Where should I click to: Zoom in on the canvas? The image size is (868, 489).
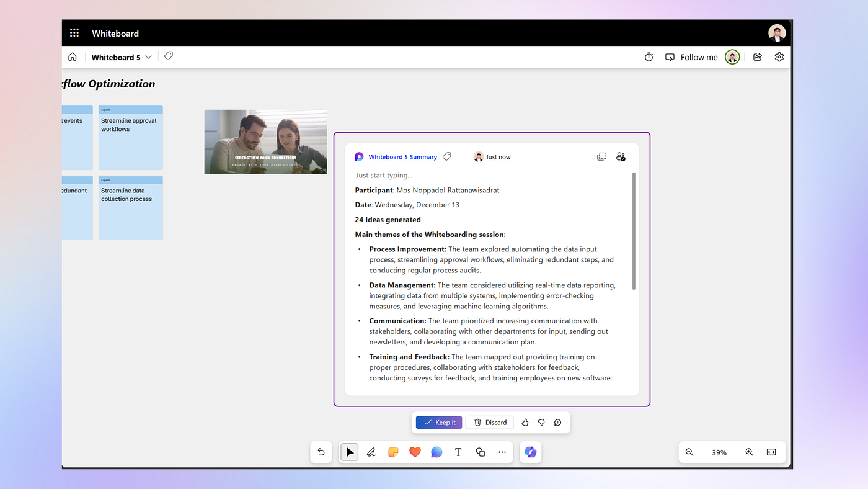(x=749, y=452)
